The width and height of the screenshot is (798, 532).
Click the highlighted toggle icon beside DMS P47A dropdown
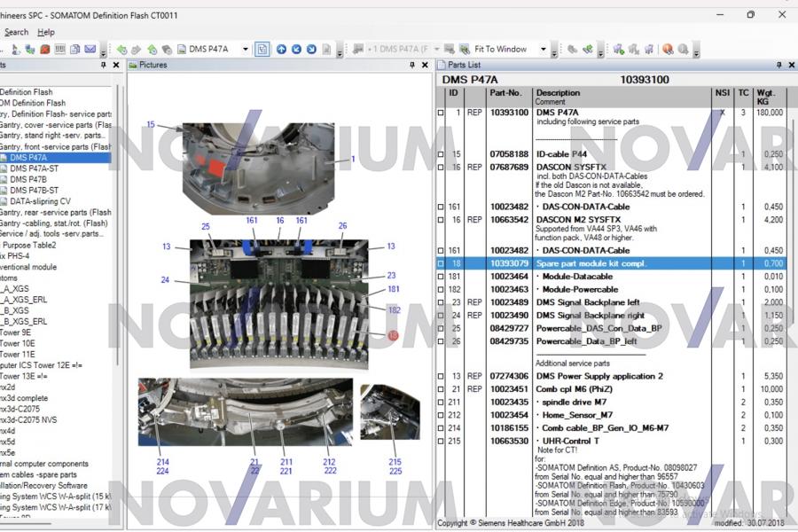click(262, 50)
